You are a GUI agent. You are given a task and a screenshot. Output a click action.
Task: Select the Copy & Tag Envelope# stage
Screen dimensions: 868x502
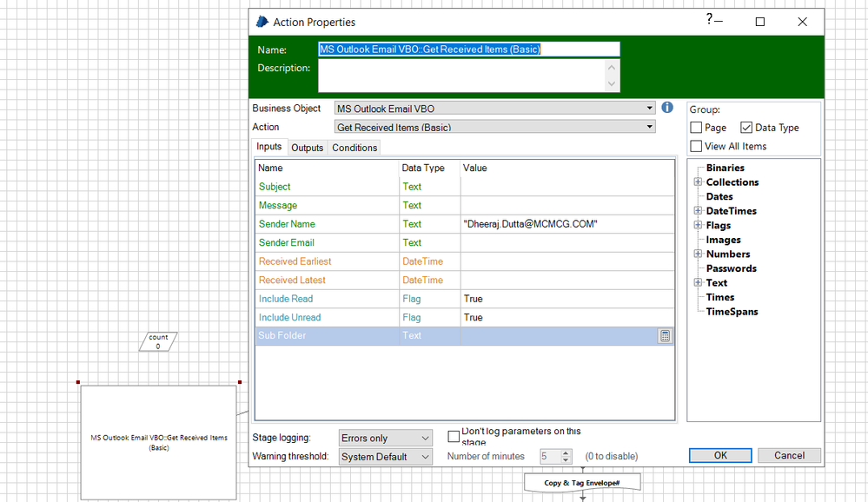pyautogui.click(x=580, y=482)
